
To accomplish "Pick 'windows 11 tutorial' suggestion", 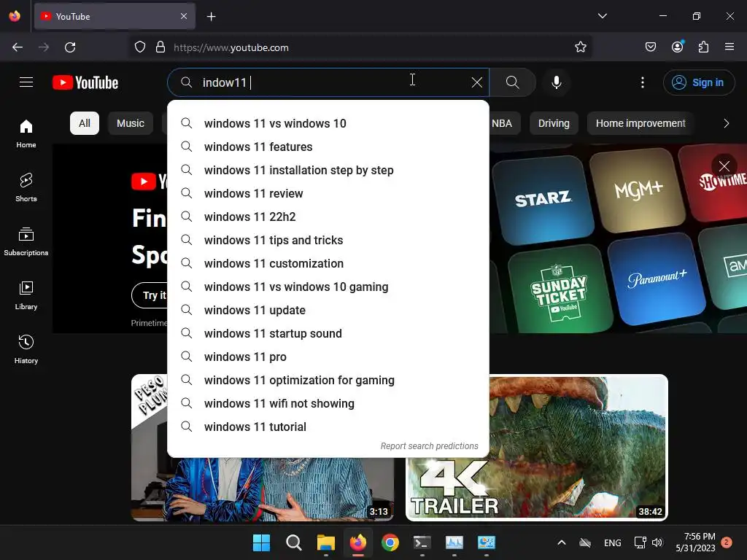I will (x=328, y=427).
